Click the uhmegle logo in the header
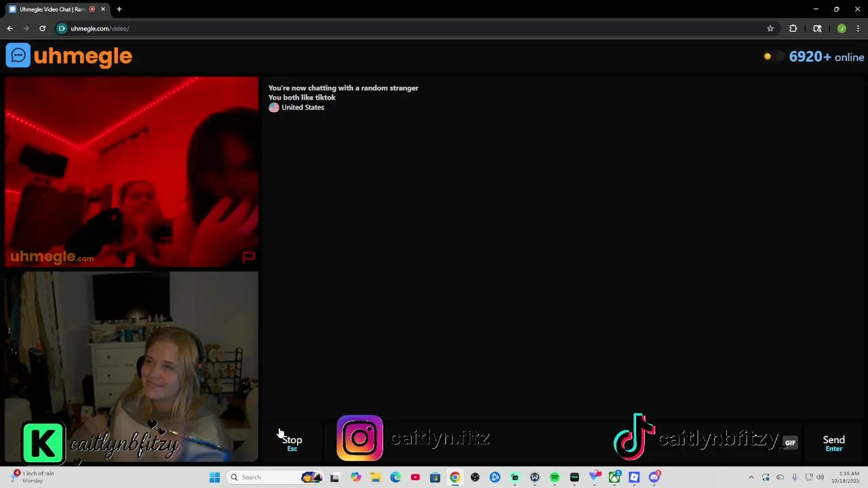The width and height of the screenshot is (868, 488). pos(69,56)
